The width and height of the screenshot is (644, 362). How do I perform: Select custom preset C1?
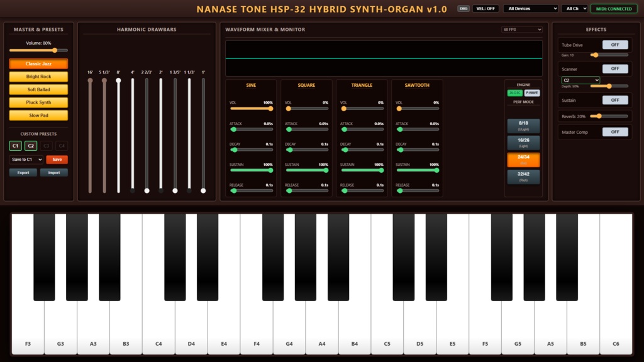coord(15,146)
